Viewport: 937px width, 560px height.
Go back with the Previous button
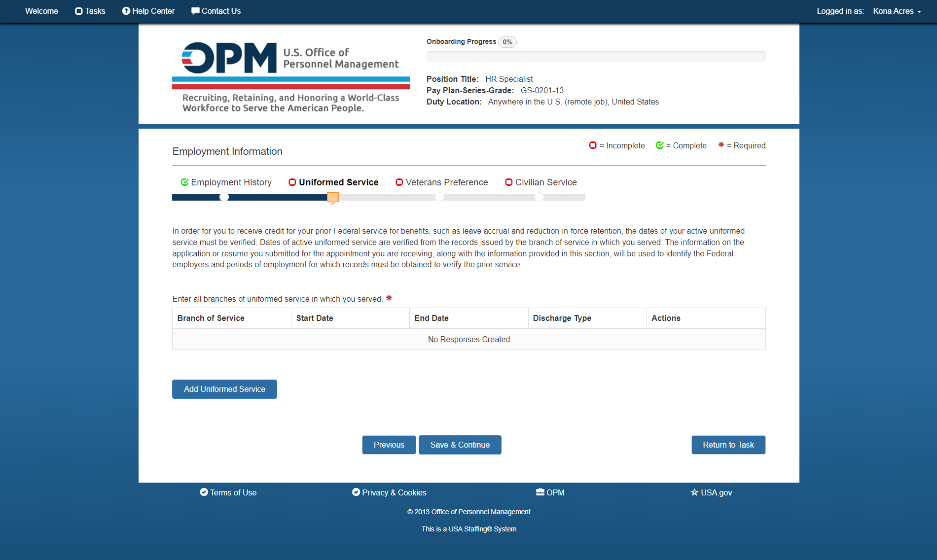(x=389, y=445)
